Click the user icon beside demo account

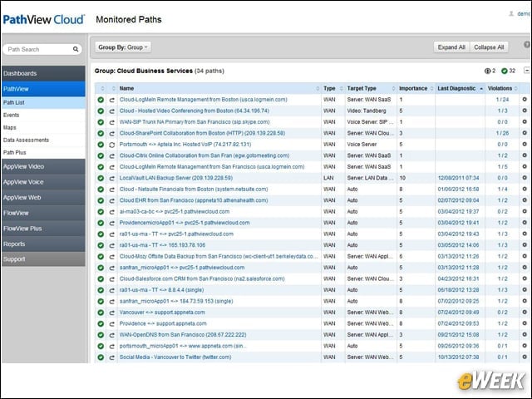point(511,13)
